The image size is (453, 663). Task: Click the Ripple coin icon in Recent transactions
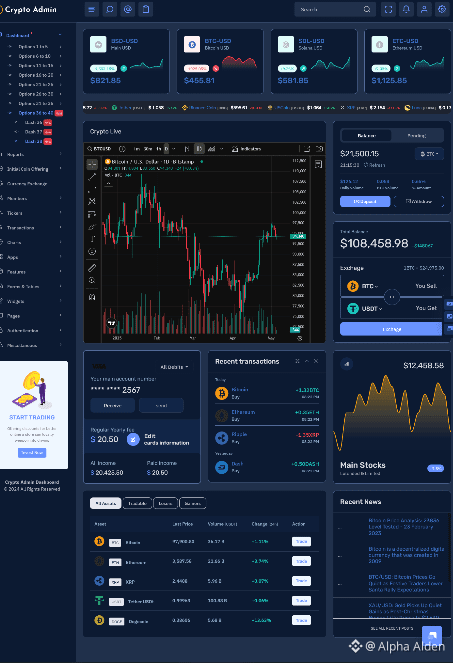coord(221,438)
